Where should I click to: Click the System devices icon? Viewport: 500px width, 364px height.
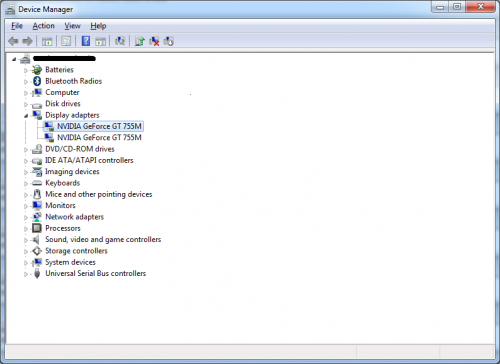click(37, 262)
